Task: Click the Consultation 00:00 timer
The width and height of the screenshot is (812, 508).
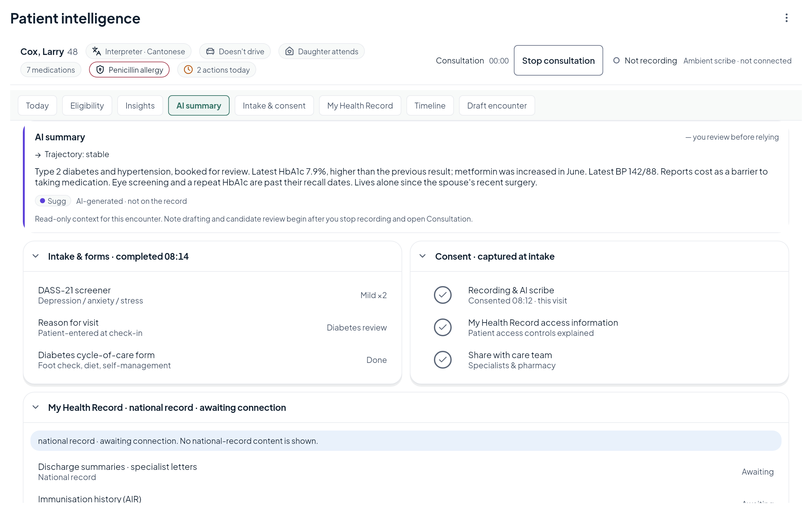Action: [x=472, y=60]
